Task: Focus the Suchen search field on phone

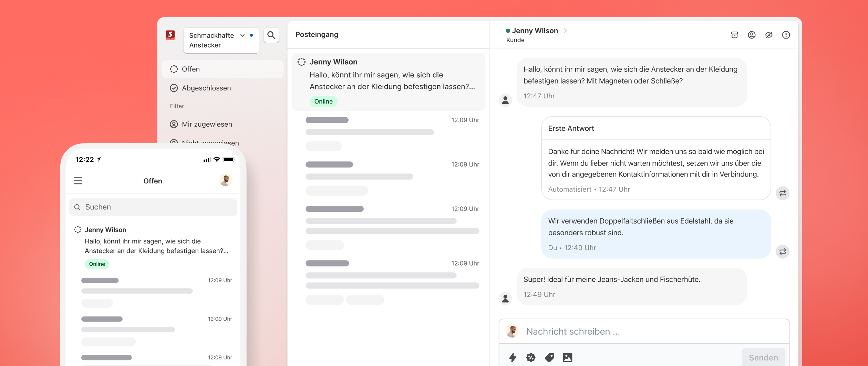Action: coord(153,207)
